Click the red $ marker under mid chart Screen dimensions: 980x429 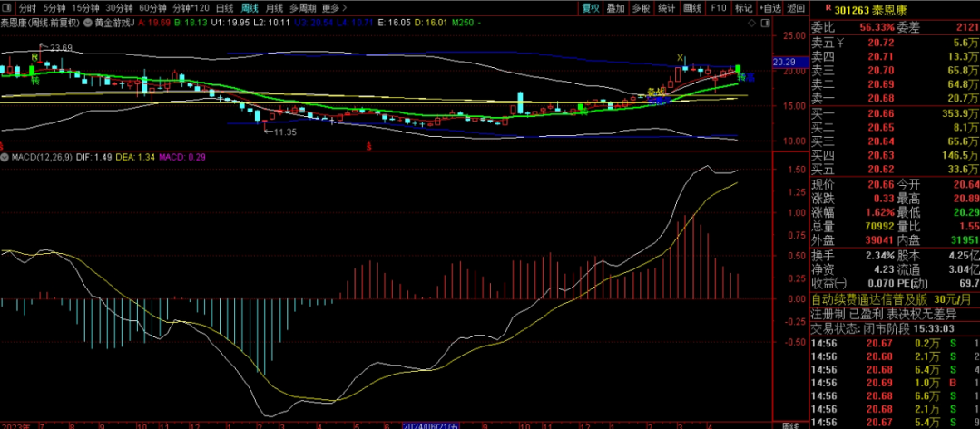(368, 145)
